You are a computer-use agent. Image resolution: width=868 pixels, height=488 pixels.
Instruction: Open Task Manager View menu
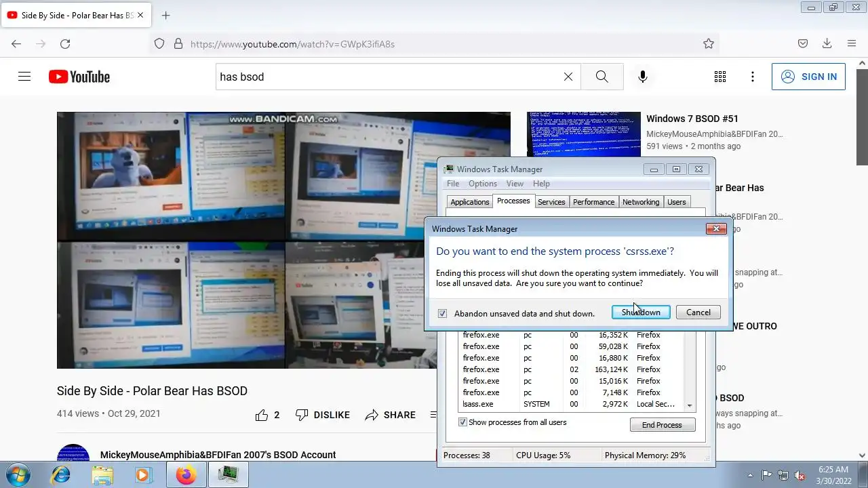pos(515,184)
